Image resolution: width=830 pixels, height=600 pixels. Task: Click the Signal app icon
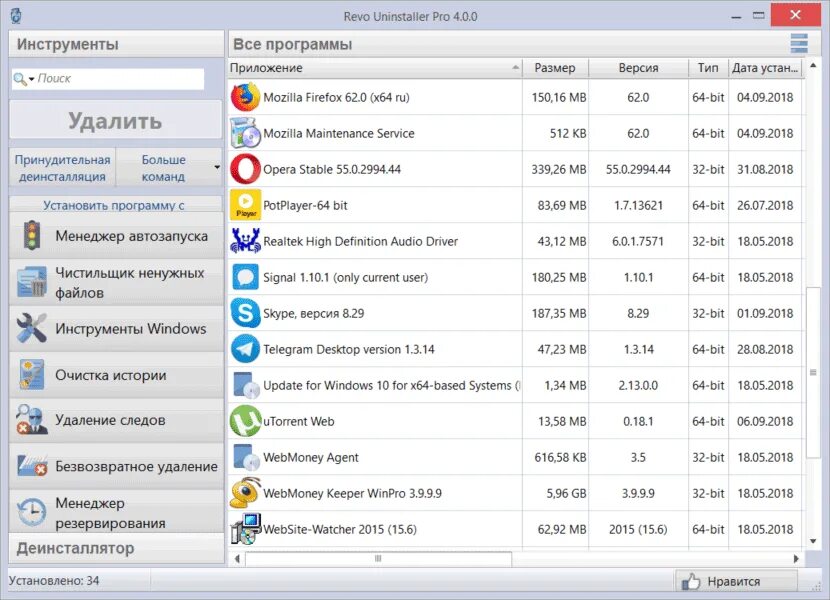tap(245, 277)
